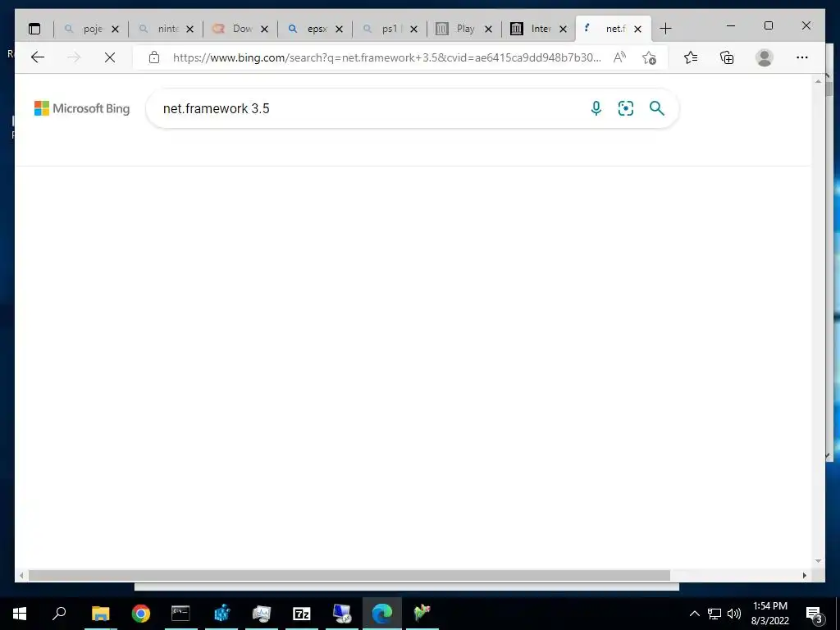Viewport: 840px width, 630px height.
Task: Click the Bing search box text
Action: pyautogui.click(x=217, y=109)
